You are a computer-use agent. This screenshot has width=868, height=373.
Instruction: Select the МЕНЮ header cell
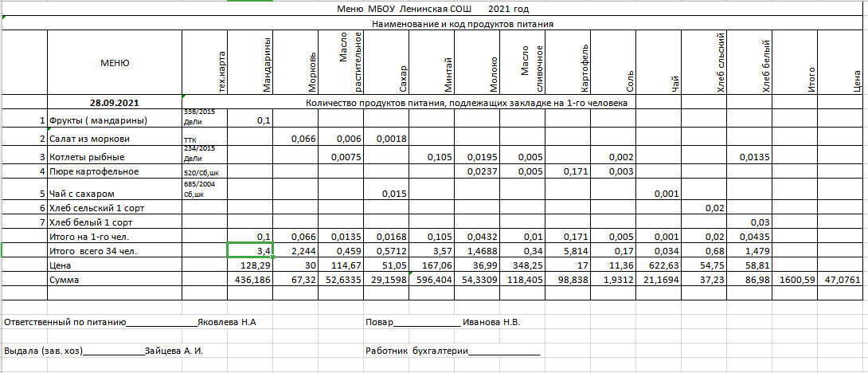click(115, 63)
